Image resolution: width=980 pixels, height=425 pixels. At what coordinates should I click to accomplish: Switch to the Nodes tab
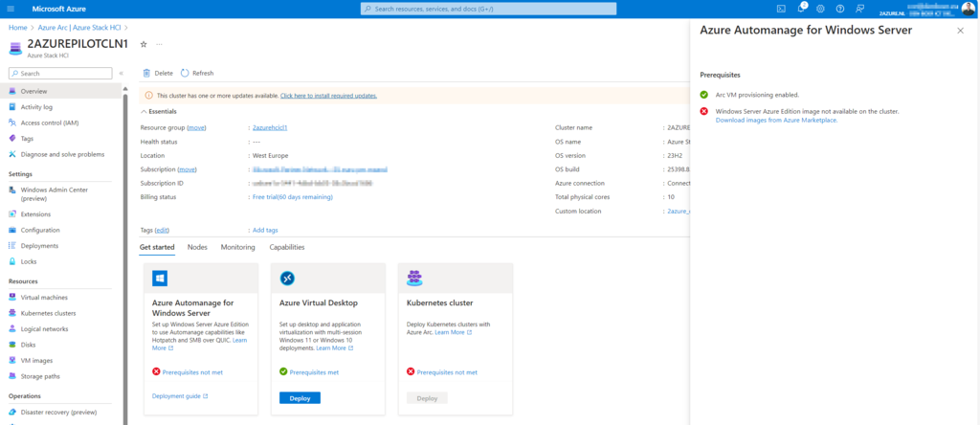(197, 247)
